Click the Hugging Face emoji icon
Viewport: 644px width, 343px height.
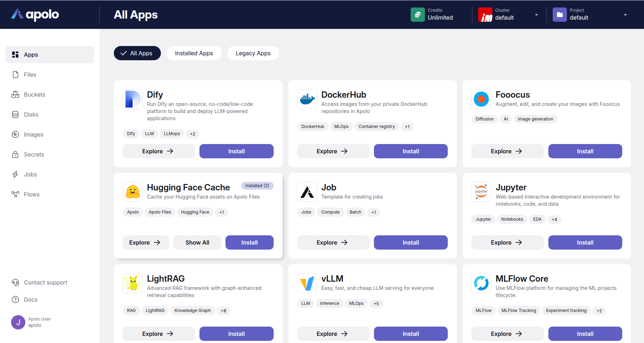(133, 191)
